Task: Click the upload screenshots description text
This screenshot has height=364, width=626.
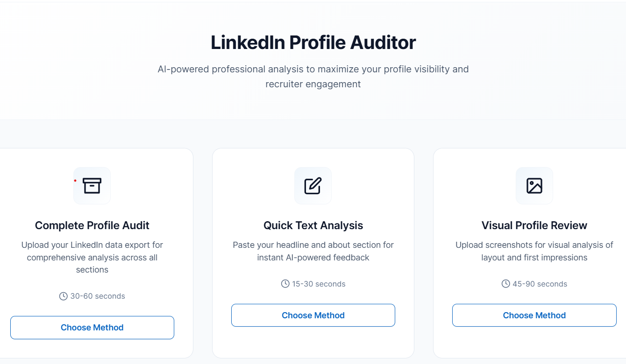Action: (x=534, y=251)
